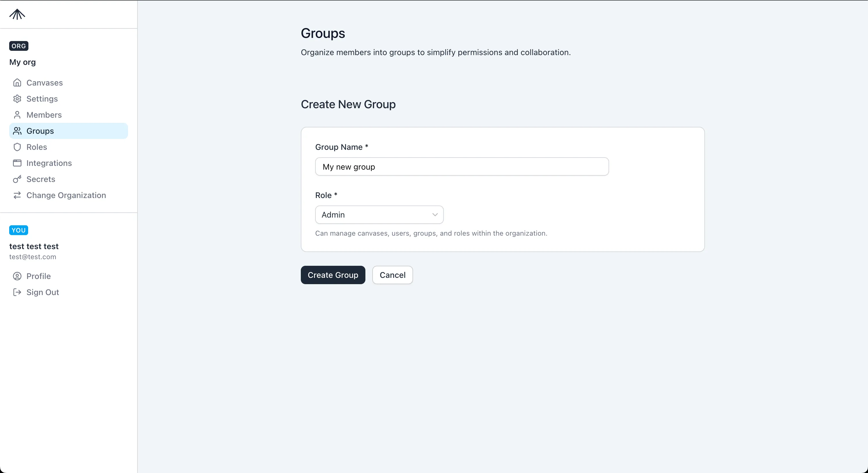Select the Canvases home icon
868x473 pixels.
pos(17,83)
